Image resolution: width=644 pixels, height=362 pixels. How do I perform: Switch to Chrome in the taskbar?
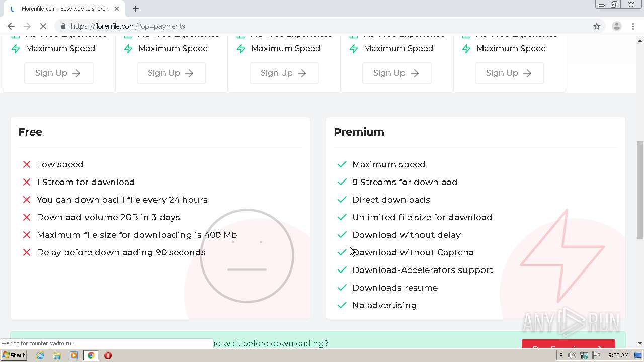[91, 355]
